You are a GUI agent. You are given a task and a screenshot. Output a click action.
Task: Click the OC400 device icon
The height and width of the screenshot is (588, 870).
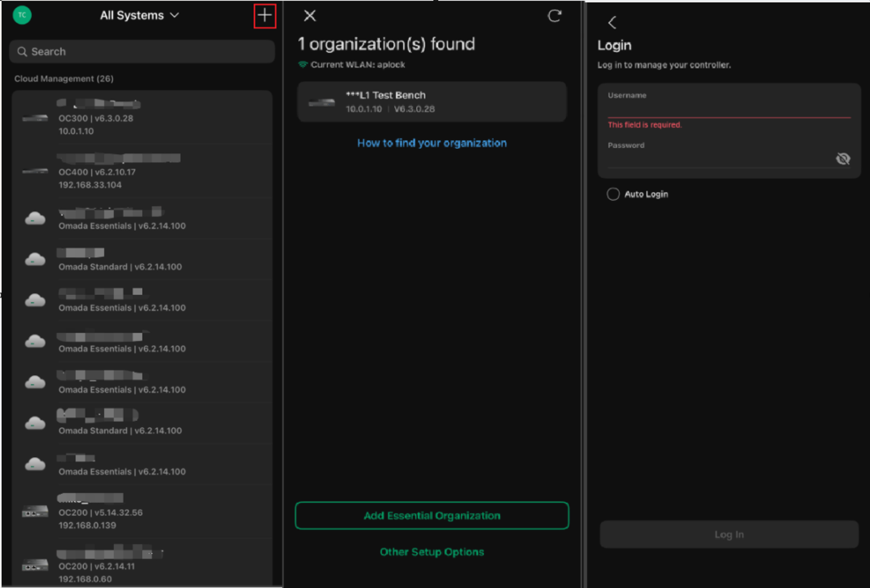[35, 171]
